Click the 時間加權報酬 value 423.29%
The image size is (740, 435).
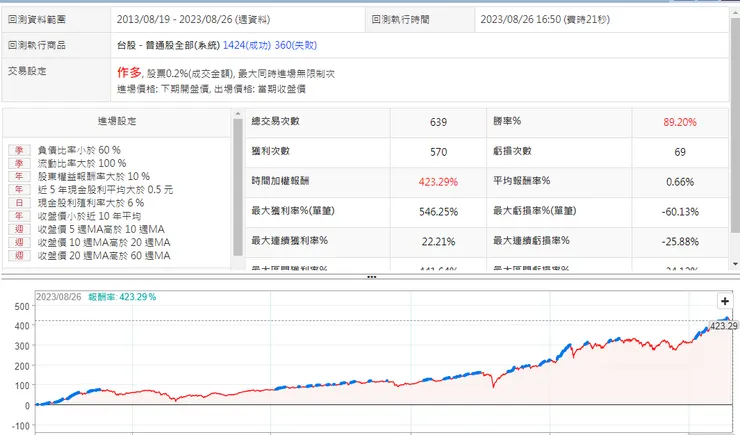[x=438, y=182]
